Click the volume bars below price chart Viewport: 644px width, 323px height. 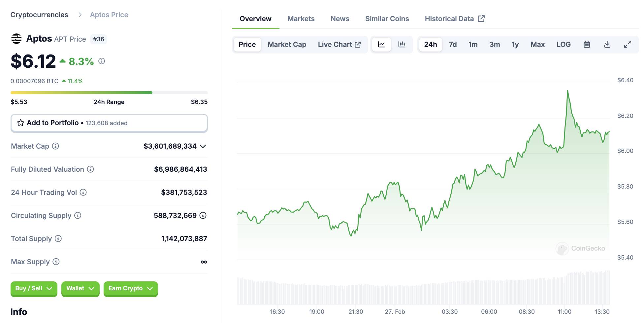424,287
